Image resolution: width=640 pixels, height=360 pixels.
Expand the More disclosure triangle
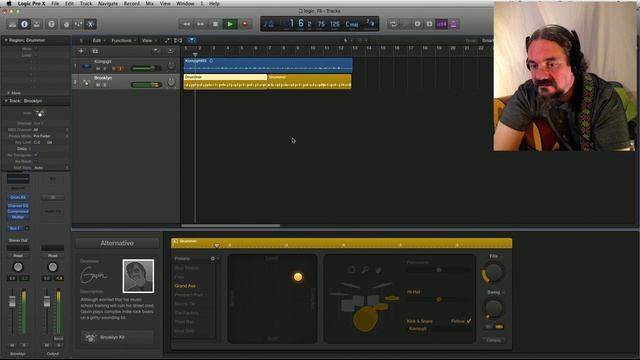pos(8,93)
